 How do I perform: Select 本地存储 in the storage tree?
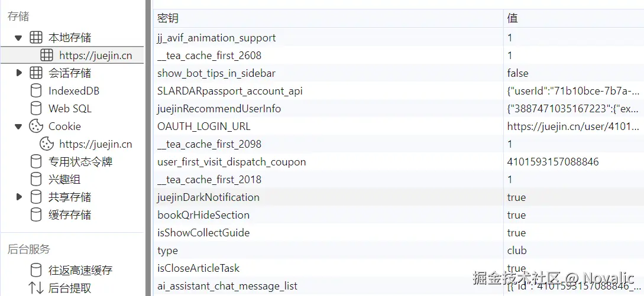click(x=70, y=38)
